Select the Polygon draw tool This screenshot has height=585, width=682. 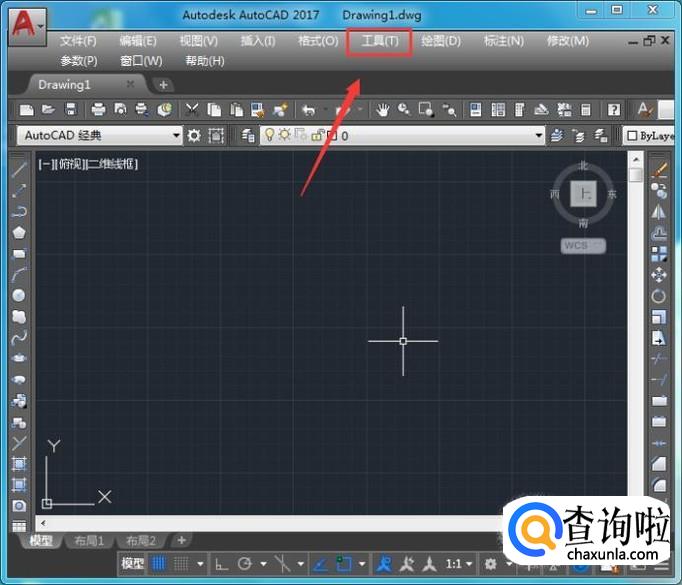click(19, 233)
